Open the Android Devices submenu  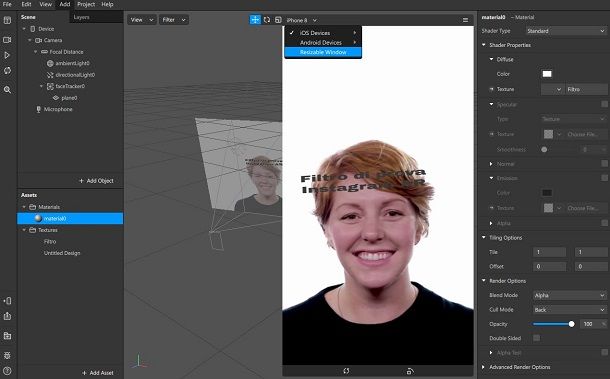pos(323,42)
